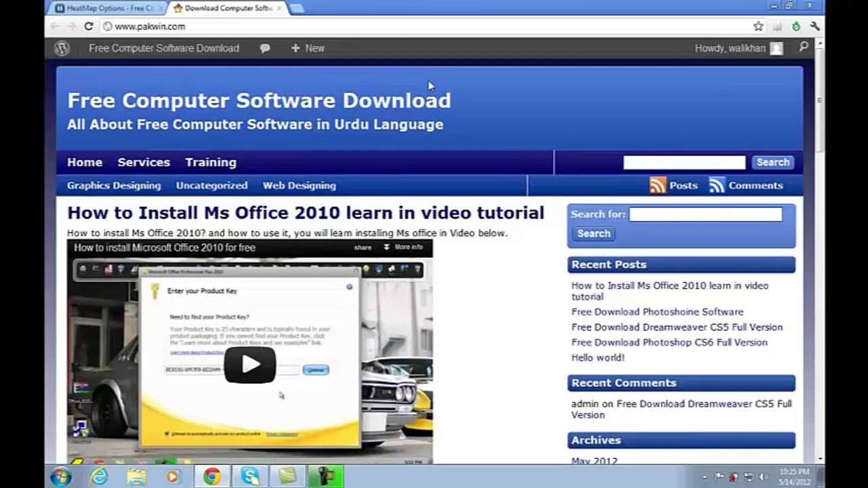This screenshot has width=868, height=488.
Task: Open the Uncategorized category
Action: click(212, 185)
